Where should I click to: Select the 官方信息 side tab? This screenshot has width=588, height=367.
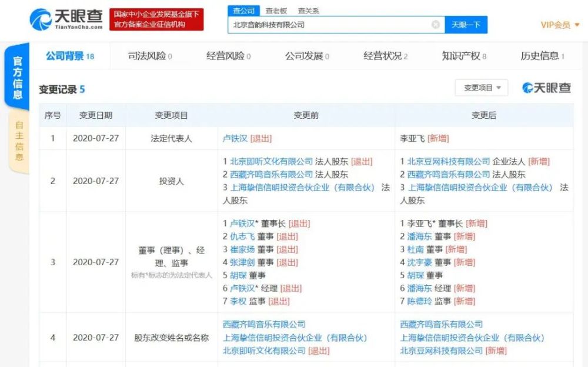coord(17,77)
